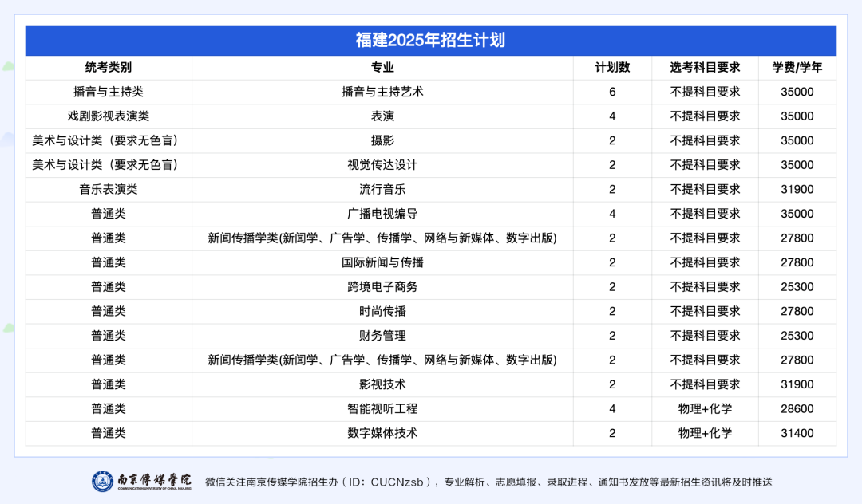The width and height of the screenshot is (862, 504).
Task: Click plan count 4 in 表演 row
Action: coord(612,116)
